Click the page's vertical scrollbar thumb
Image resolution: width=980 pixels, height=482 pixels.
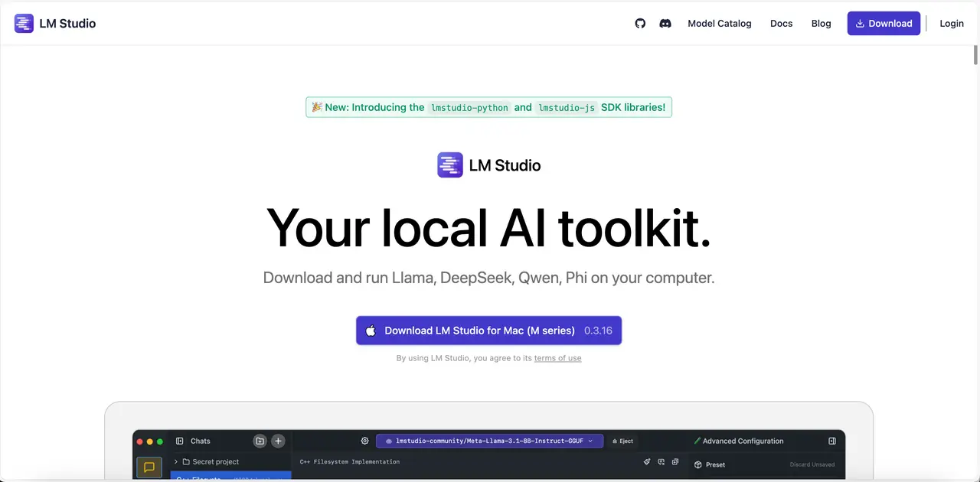(x=975, y=55)
